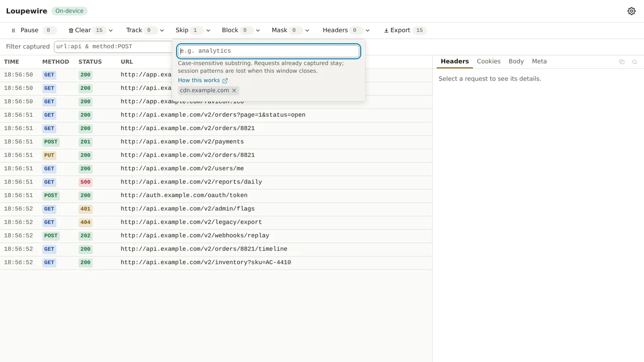Export the 15 captured requests
The image size is (644, 362).
click(x=405, y=30)
